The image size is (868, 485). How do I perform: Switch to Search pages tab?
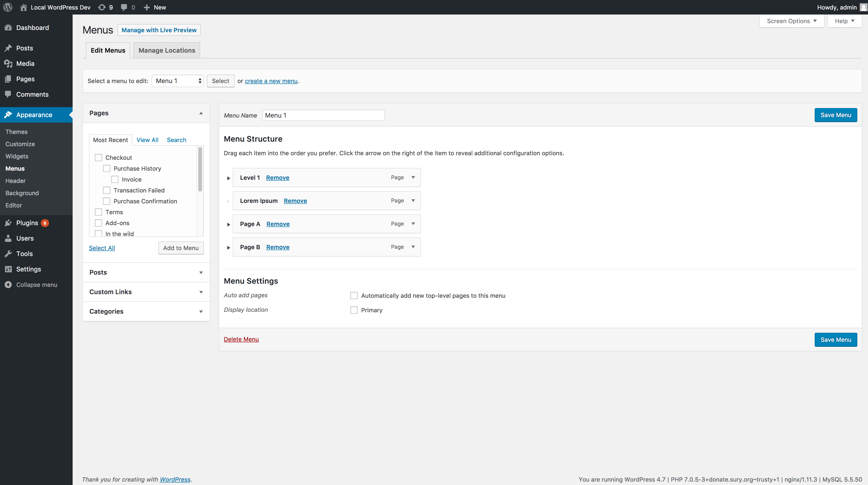tap(177, 140)
